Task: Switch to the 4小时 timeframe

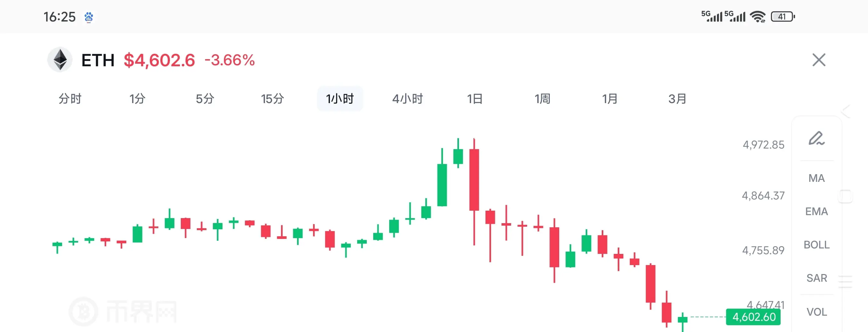Action: [407, 99]
